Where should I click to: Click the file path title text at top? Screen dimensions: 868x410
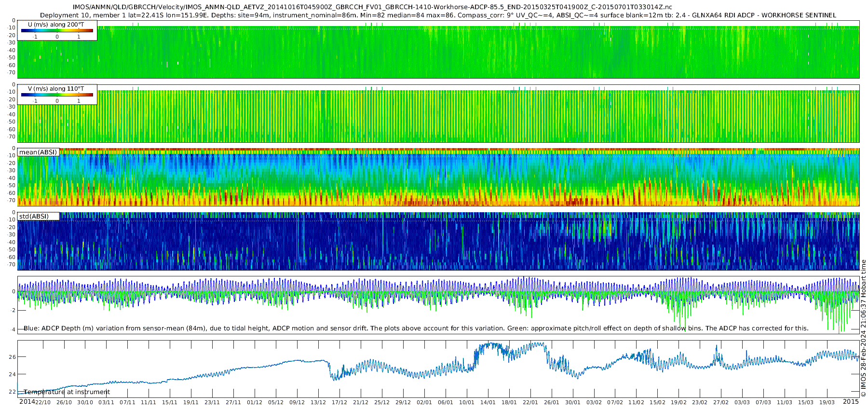[x=372, y=7]
